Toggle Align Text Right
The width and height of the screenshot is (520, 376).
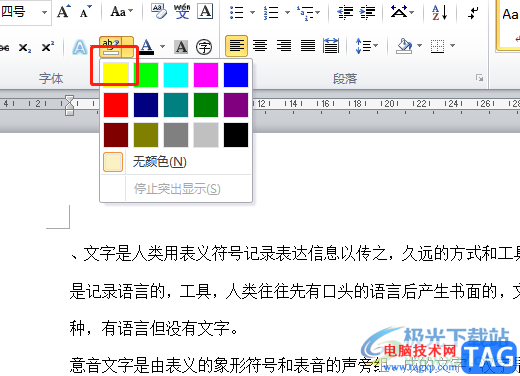click(x=284, y=46)
